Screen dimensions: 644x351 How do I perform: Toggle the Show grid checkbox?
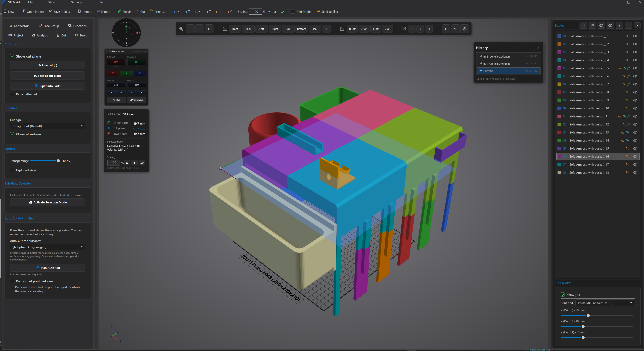pos(563,294)
